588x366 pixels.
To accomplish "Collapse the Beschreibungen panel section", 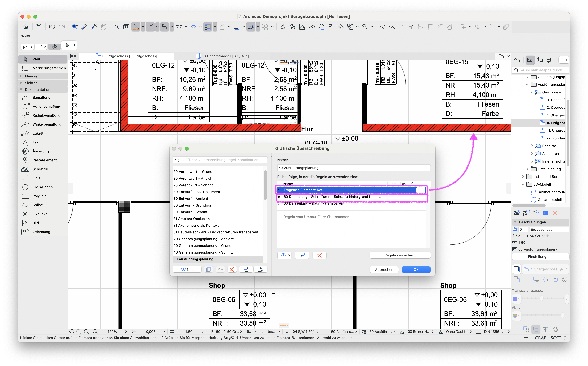I will pyautogui.click(x=515, y=222).
